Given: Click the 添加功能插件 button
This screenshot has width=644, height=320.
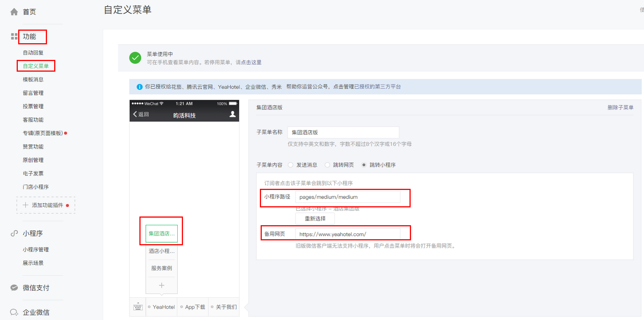Looking at the screenshot, I should pos(46,205).
